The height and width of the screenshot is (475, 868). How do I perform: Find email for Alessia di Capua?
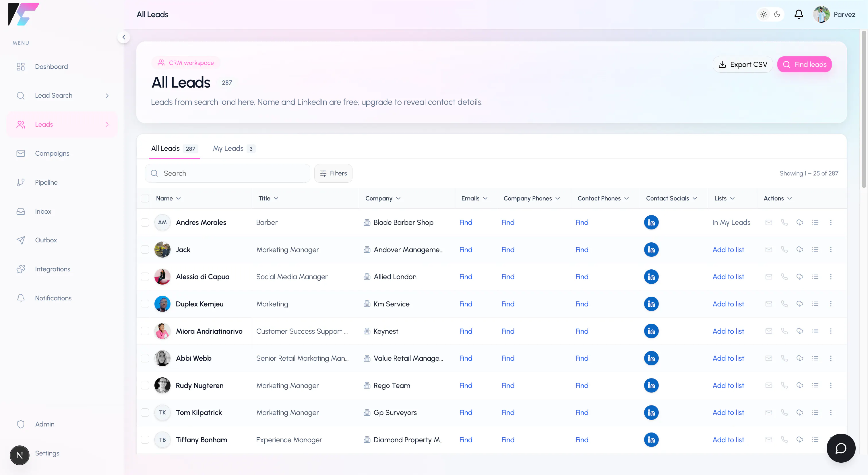(466, 277)
